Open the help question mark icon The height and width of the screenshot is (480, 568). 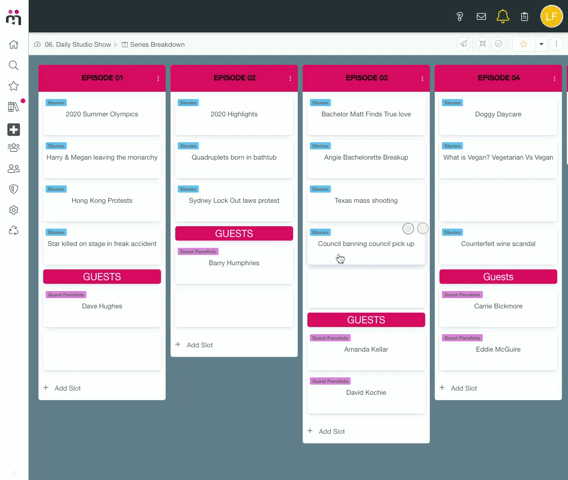pyautogui.click(x=459, y=16)
